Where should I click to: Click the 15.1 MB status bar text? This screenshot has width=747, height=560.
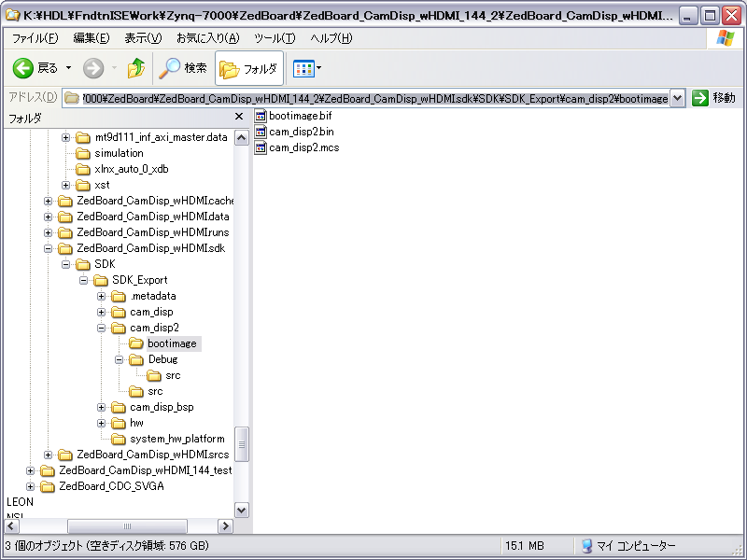coord(525,546)
